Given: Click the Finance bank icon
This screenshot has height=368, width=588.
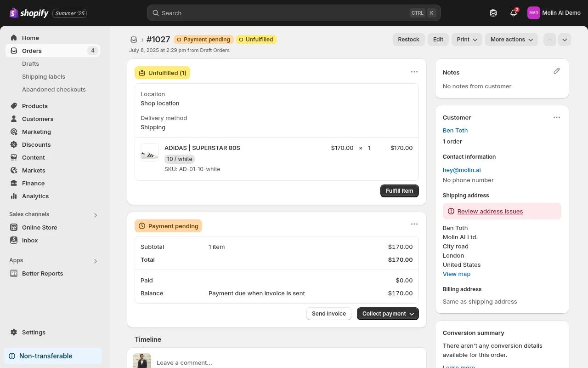Looking at the screenshot, I should coord(14,183).
